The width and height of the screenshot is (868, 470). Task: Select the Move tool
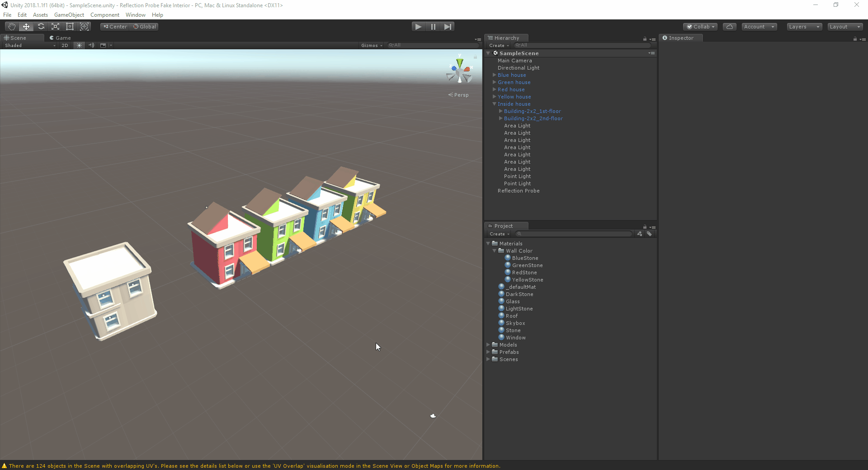pyautogui.click(x=26, y=27)
